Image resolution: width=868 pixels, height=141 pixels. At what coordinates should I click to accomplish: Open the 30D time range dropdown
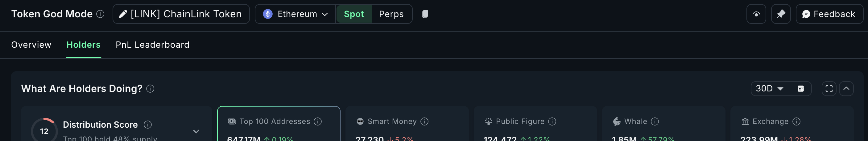coord(770,89)
